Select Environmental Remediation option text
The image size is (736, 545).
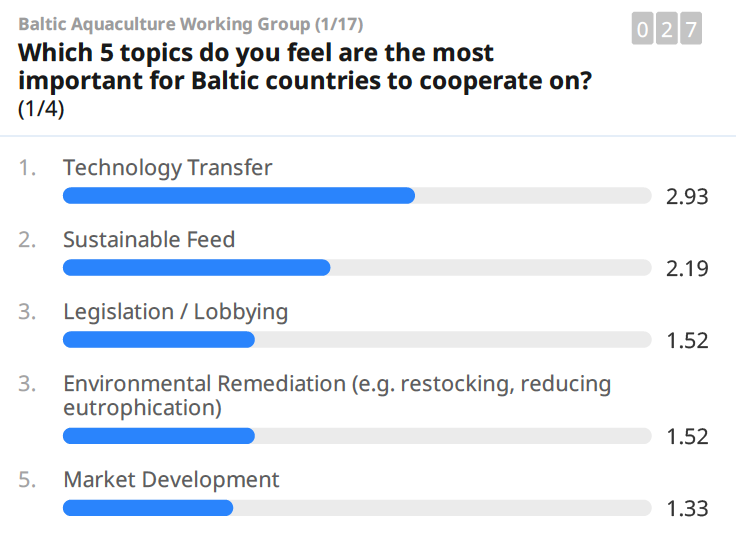[337, 395]
